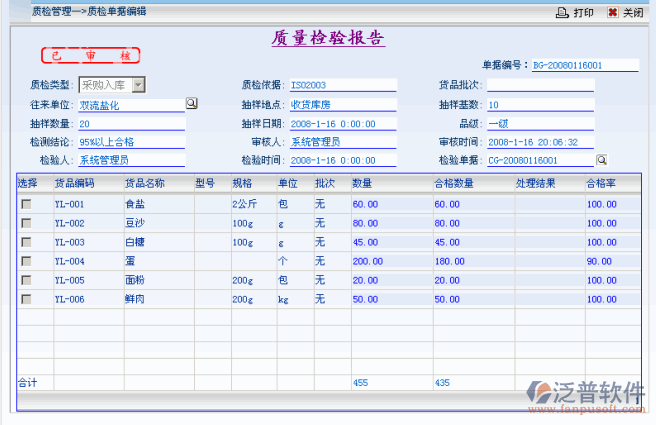Click the 单据编号 input field

click(584, 65)
